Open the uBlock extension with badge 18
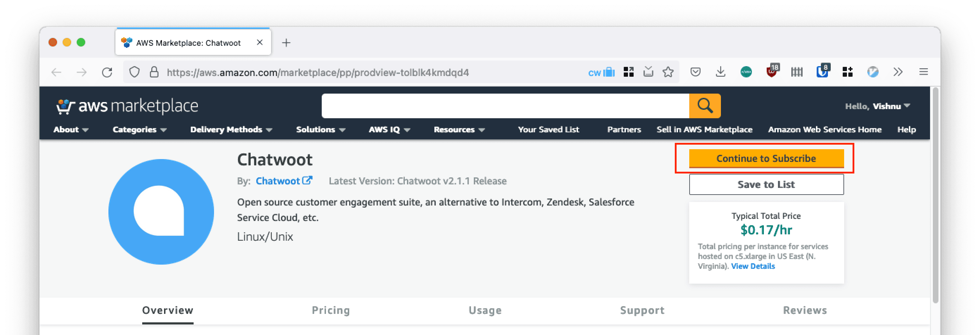This screenshot has width=980, height=335. (772, 71)
